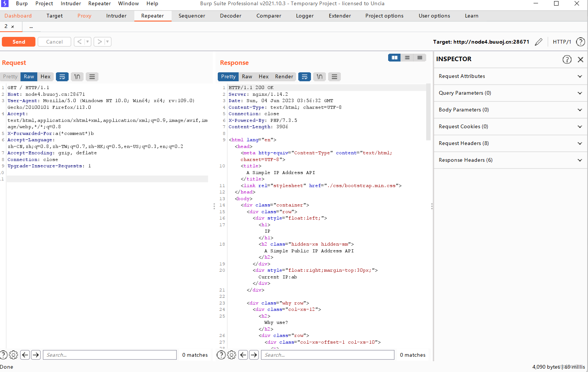Jump to previous request search match
This screenshot has width=588, height=372.
pos(25,355)
